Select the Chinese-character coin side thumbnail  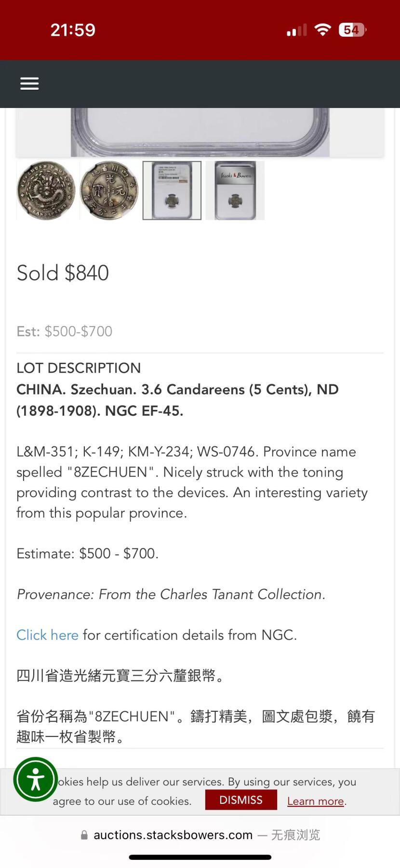click(x=109, y=190)
